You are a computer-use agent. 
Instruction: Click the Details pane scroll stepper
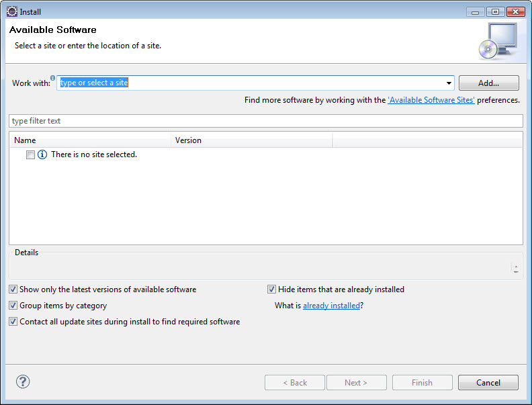point(516,269)
